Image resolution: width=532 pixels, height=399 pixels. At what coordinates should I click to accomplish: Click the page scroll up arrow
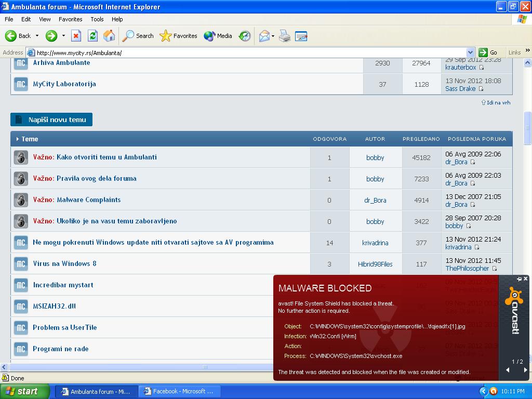(x=528, y=62)
